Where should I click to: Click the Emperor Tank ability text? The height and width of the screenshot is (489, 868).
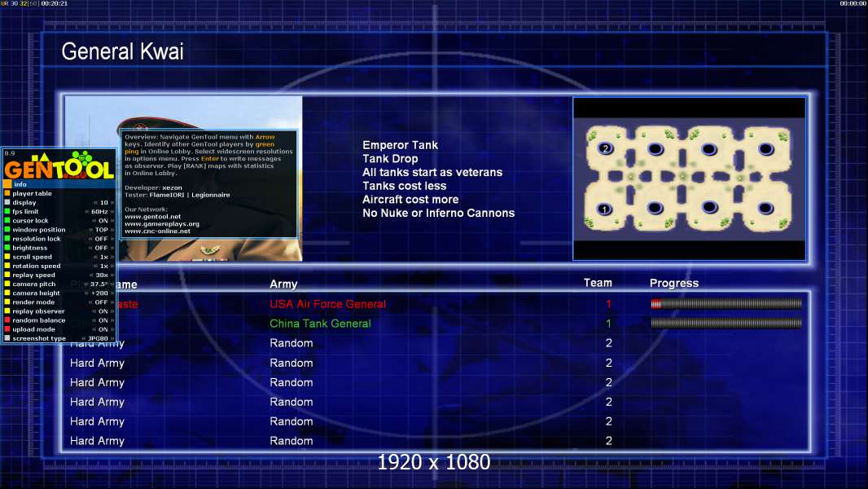pos(401,145)
